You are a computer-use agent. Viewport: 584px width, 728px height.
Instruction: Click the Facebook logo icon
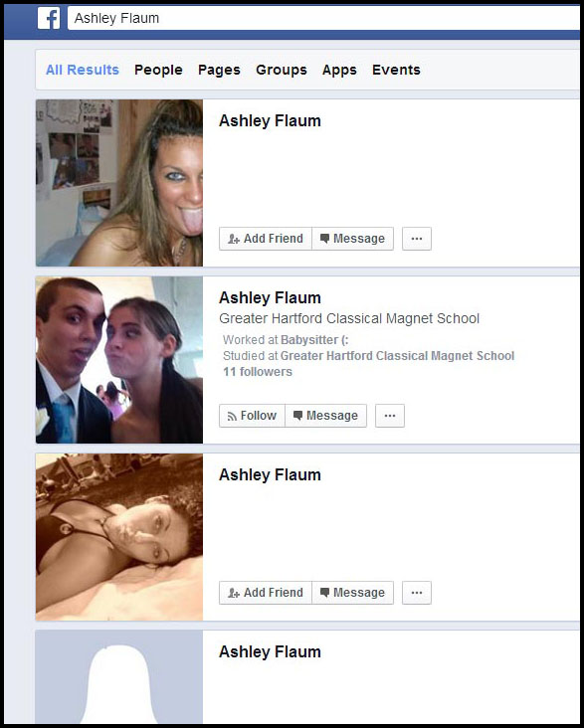[x=49, y=19]
